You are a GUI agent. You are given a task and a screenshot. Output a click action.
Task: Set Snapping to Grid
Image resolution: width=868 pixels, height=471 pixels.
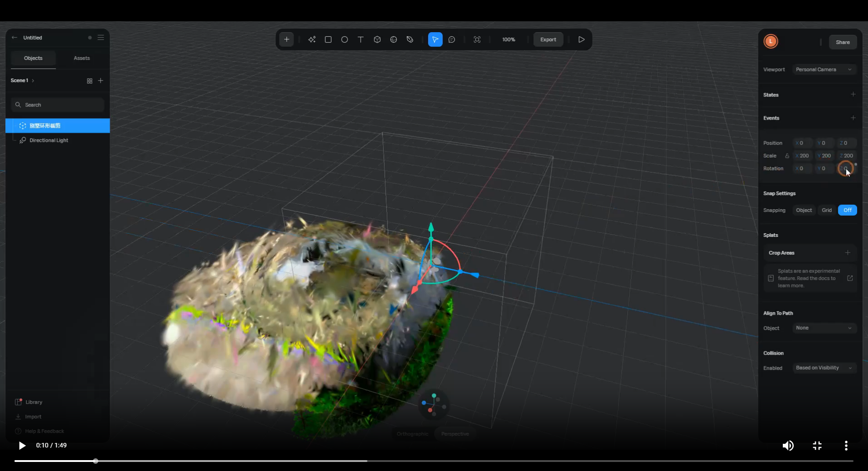coord(827,210)
